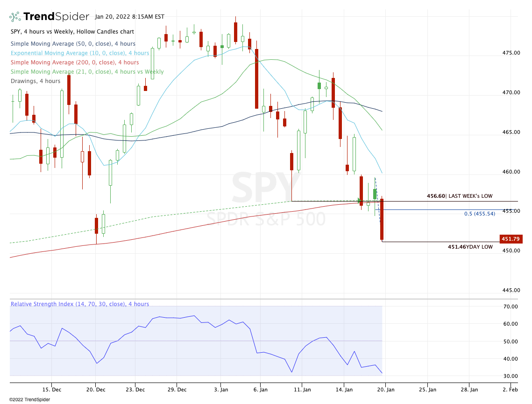Click the 3. Jan date axis label
The image size is (532, 404).
221,390
